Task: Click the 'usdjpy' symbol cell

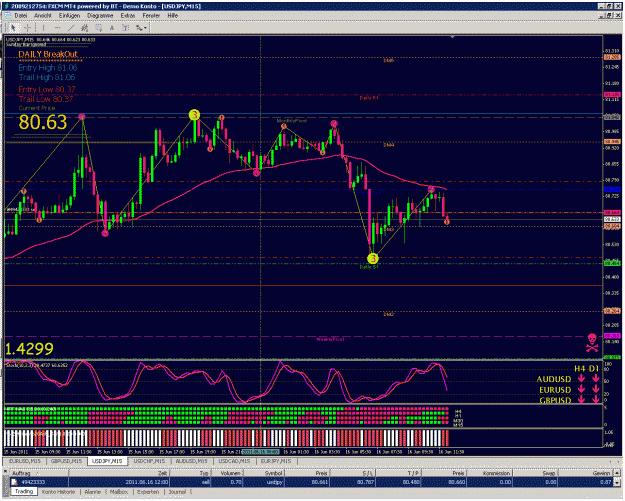Action: [x=275, y=482]
